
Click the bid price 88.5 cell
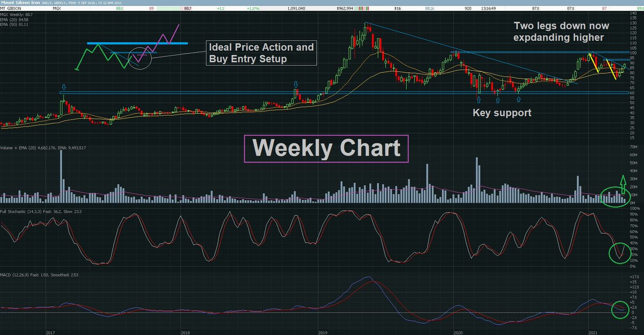tap(119, 10)
